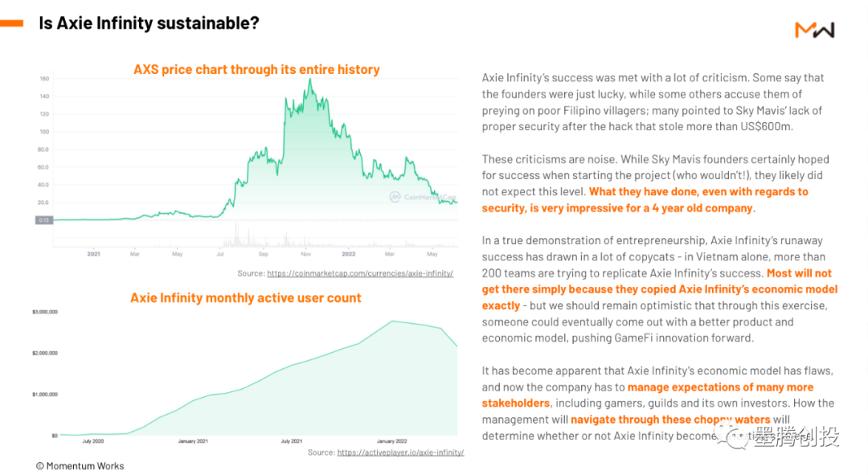Click the "Nov" label on the AXS chart axis
This screenshot has height=475, width=868.
[x=305, y=254]
